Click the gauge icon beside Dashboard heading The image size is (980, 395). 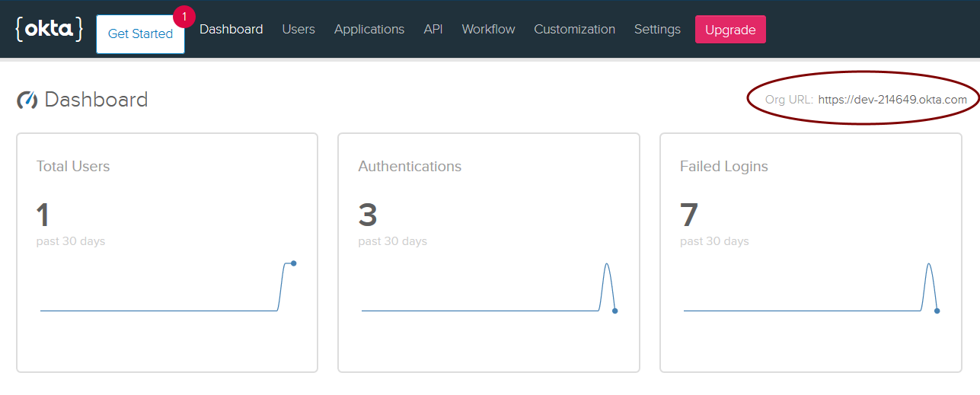[x=27, y=100]
